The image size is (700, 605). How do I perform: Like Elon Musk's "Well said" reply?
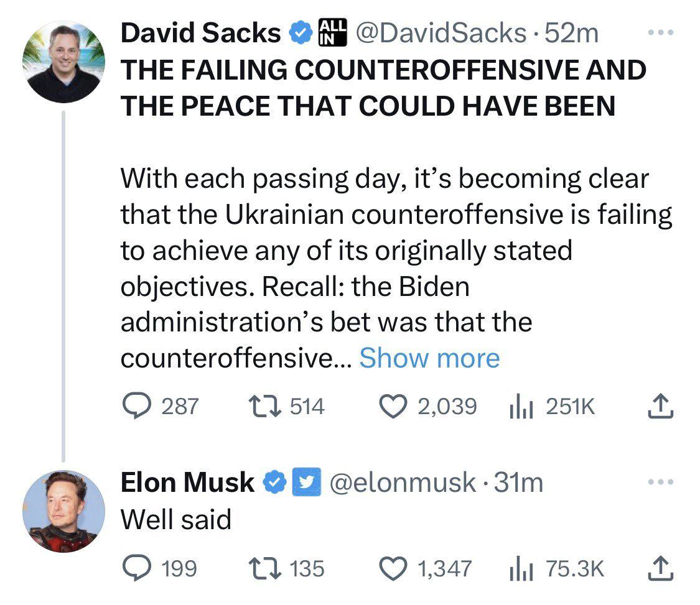(394, 568)
